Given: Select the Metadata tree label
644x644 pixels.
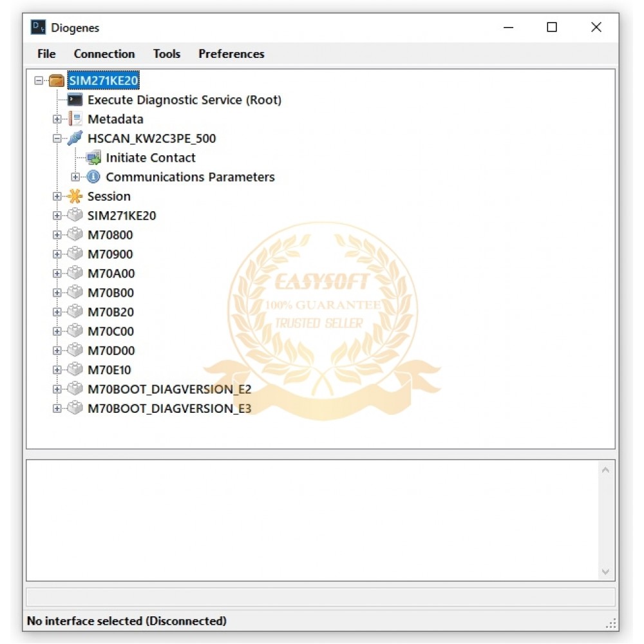Looking at the screenshot, I should click(115, 120).
